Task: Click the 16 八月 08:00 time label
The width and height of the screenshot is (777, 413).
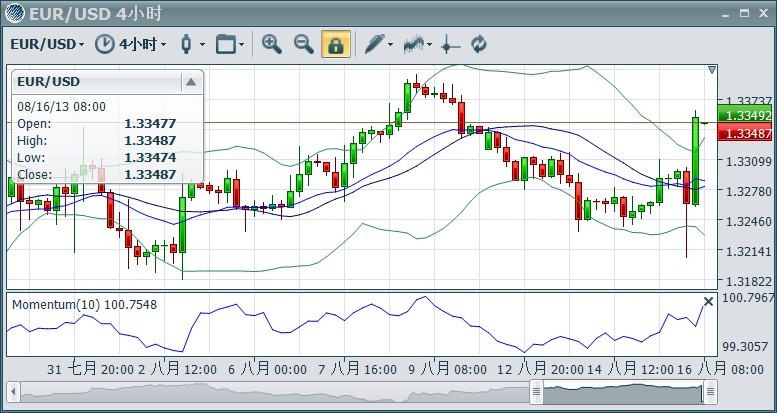Action: pos(721,369)
